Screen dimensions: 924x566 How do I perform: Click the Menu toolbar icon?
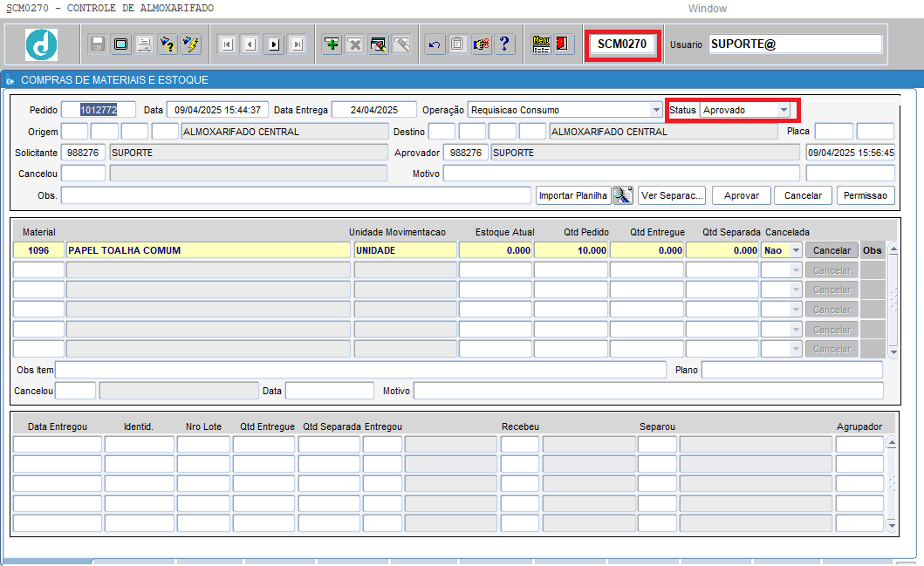point(542,44)
